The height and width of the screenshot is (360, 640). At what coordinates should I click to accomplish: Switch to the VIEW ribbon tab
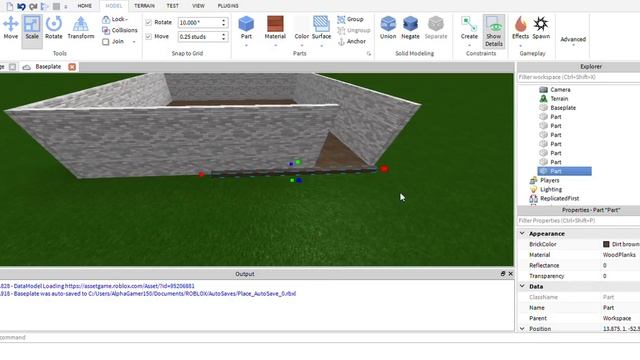coord(198,6)
